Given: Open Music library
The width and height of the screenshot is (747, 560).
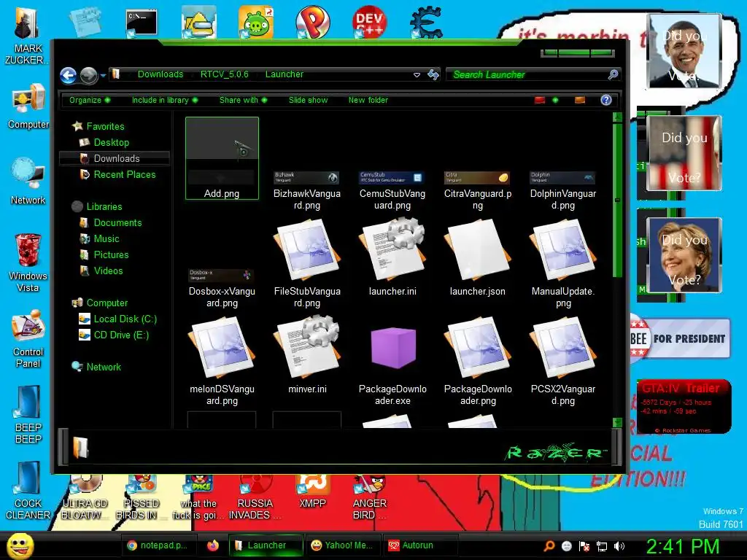Looking at the screenshot, I should [107, 238].
